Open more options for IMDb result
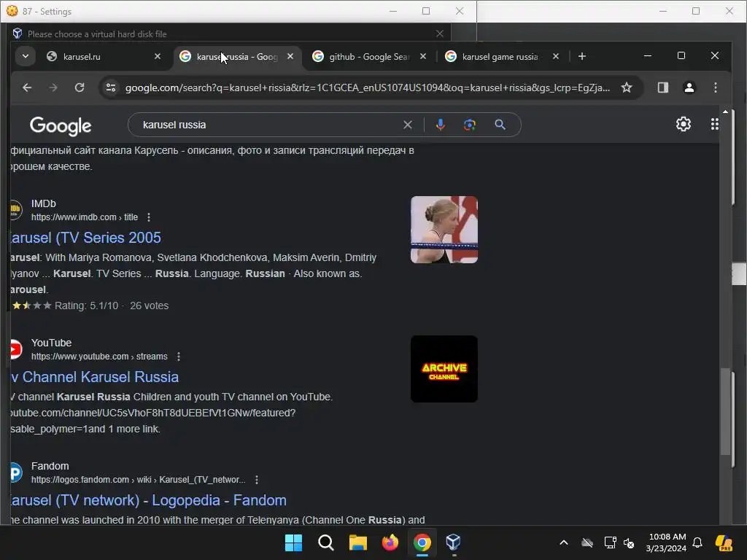Viewport: 747px width, 560px height. (x=149, y=217)
